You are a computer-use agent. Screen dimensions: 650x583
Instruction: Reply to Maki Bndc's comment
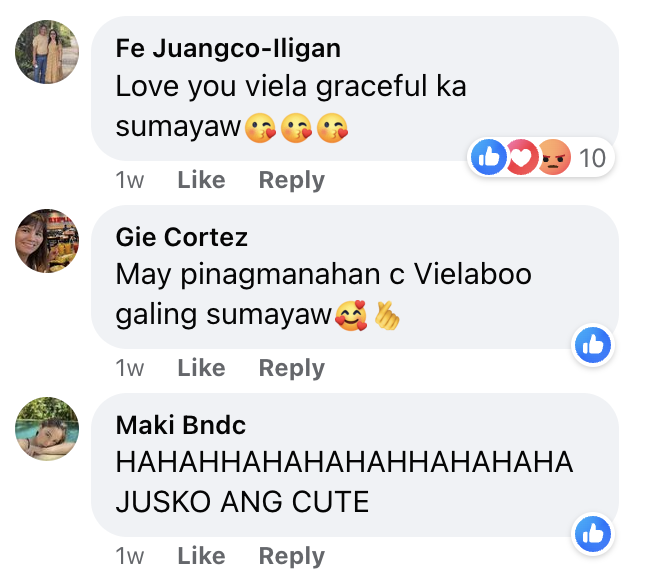pyautogui.click(x=292, y=556)
